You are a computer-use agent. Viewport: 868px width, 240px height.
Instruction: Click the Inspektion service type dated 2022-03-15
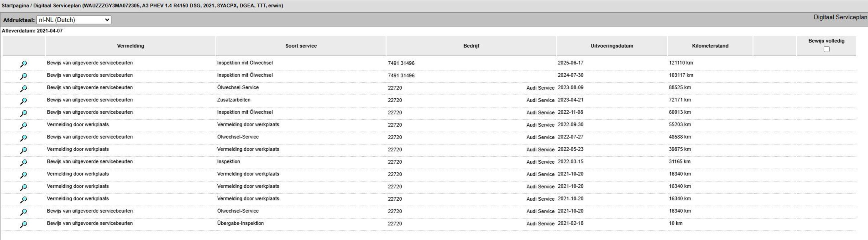pos(228,161)
